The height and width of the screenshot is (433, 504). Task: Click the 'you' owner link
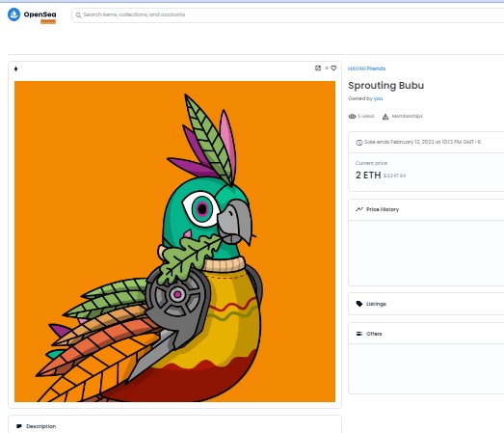(378, 98)
